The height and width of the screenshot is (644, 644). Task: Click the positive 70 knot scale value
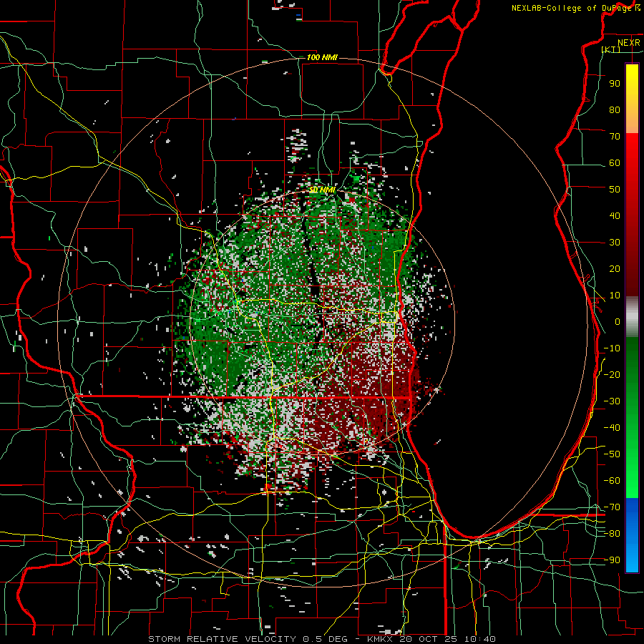615,137
